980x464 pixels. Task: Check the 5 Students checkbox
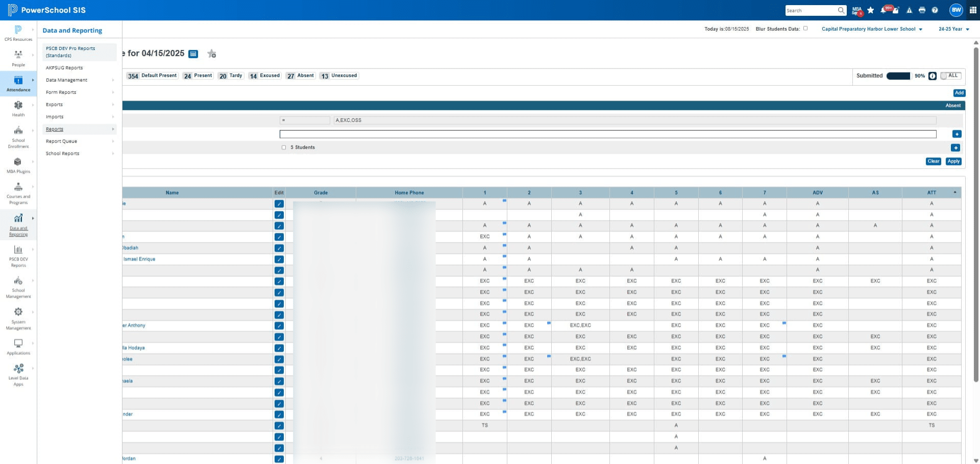[284, 147]
